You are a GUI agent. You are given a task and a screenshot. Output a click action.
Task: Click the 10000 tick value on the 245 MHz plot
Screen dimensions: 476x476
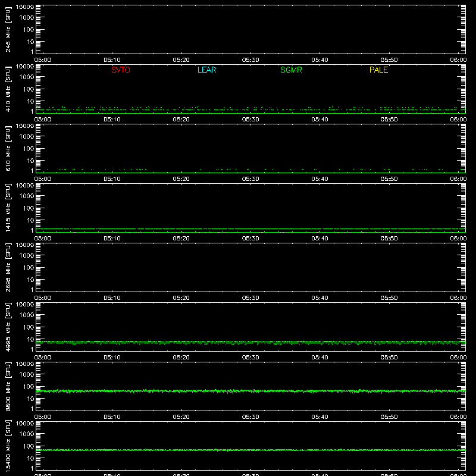[25, 7]
